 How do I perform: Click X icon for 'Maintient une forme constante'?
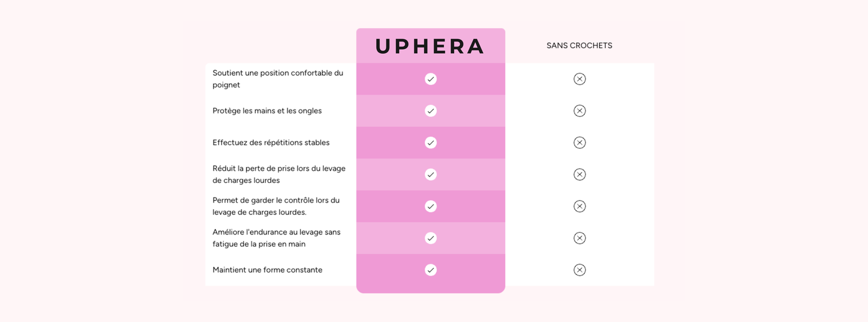[x=579, y=270]
